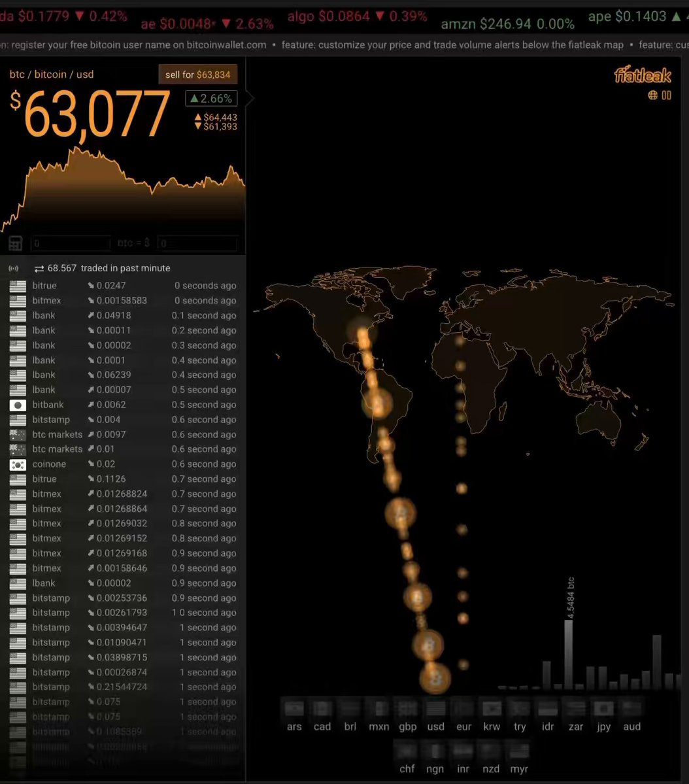Image resolution: width=689 pixels, height=784 pixels.
Task: Select the myr currency flag
Action: tap(519, 751)
